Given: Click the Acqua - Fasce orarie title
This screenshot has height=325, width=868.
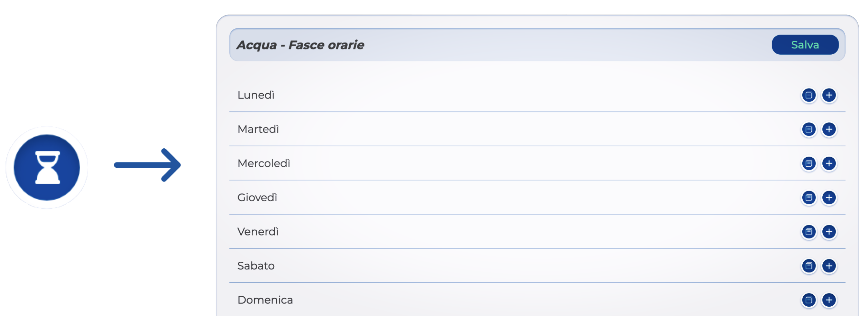Looking at the screenshot, I should coord(300,45).
